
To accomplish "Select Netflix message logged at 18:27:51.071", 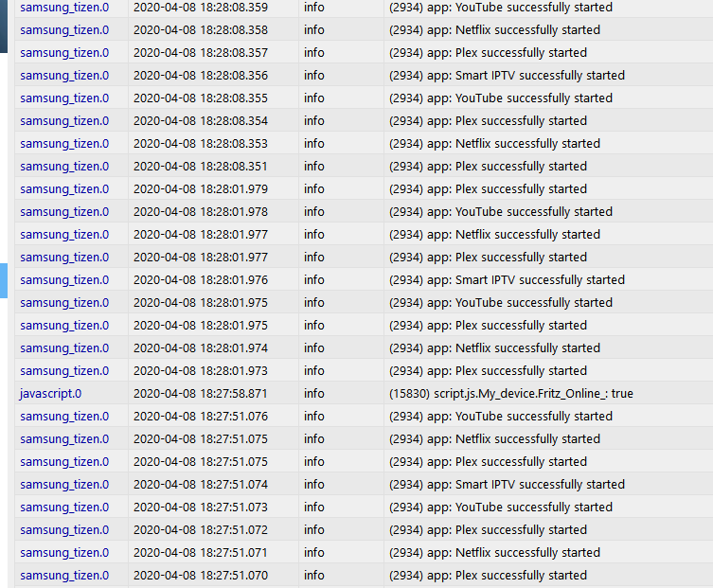I will [x=494, y=553].
